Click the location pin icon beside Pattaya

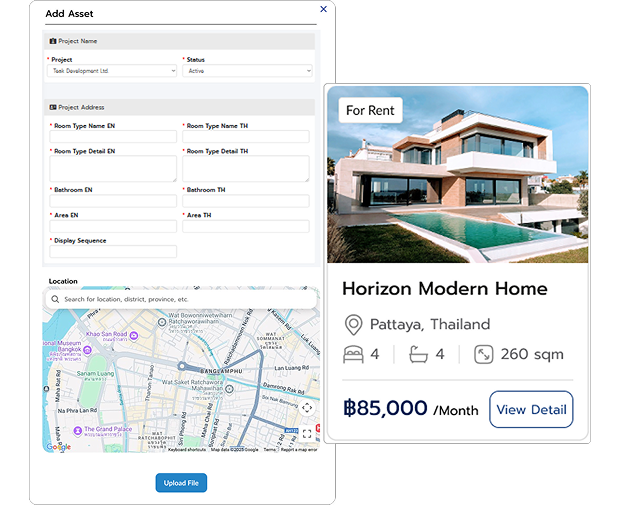pos(352,325)
